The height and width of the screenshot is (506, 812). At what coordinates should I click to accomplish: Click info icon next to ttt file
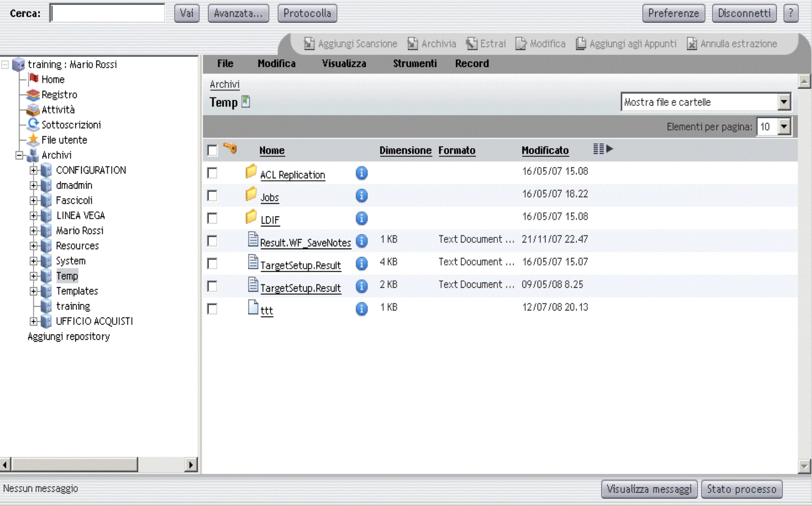click(361, 309)
